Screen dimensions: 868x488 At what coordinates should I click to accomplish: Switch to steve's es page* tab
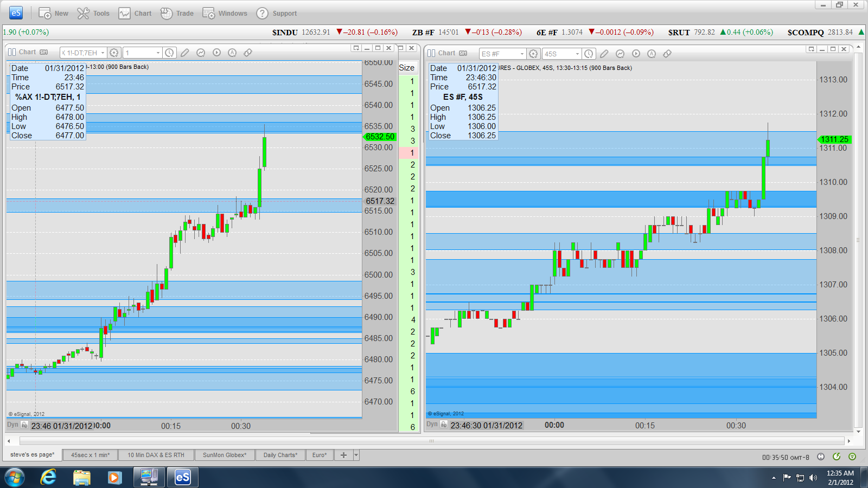[33, 455]
